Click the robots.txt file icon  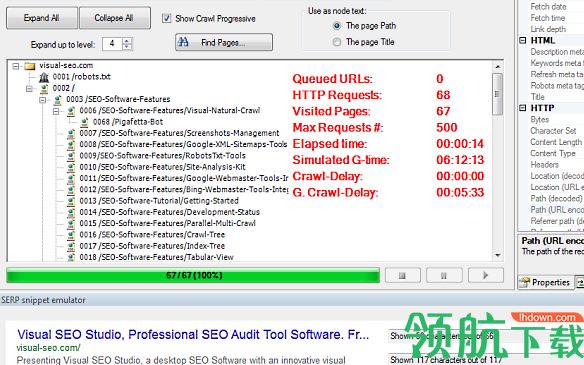coord(44,77)
